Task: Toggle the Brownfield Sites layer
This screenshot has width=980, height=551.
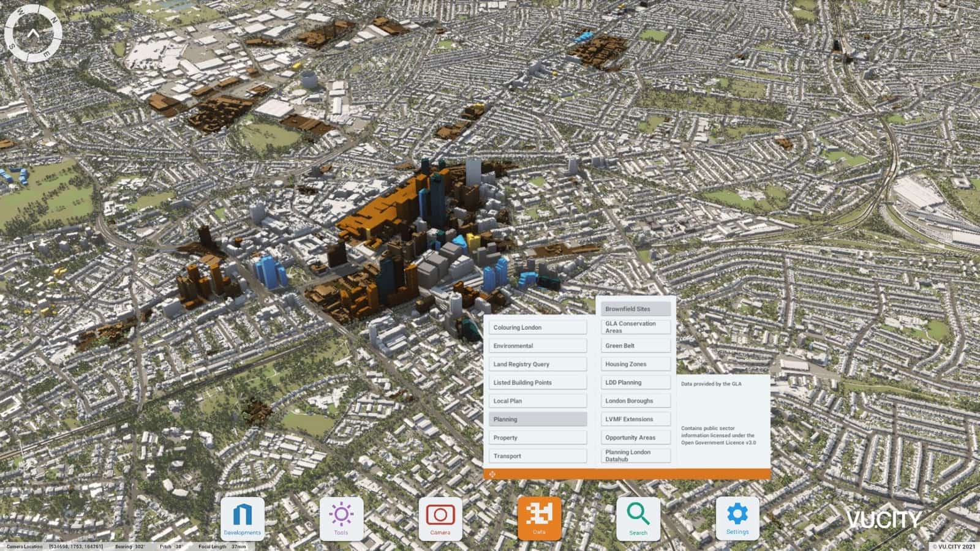Action: (x=635, y=309)
